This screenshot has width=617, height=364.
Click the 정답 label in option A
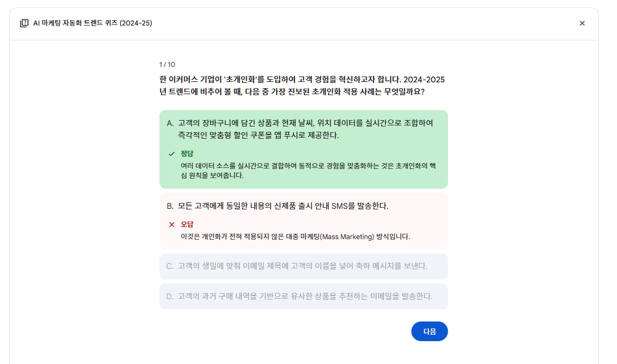[187, 154]
